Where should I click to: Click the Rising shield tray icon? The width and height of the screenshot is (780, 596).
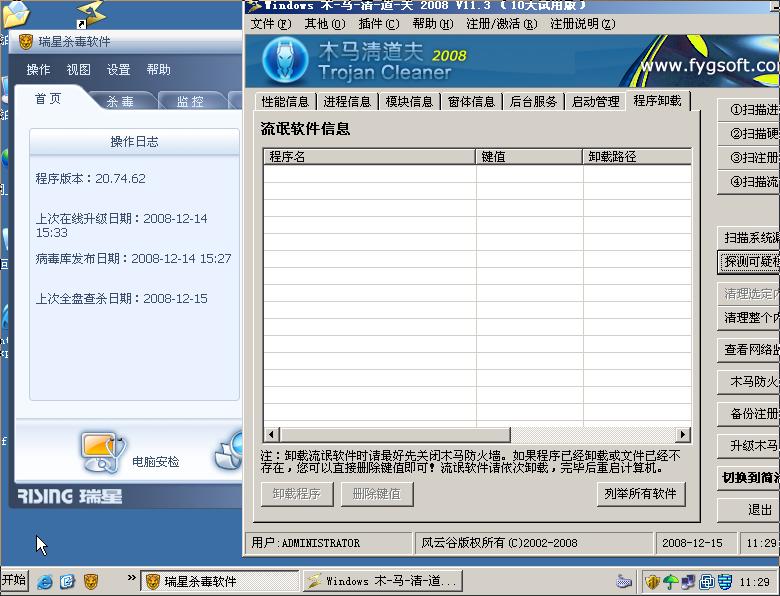point(653,581)
